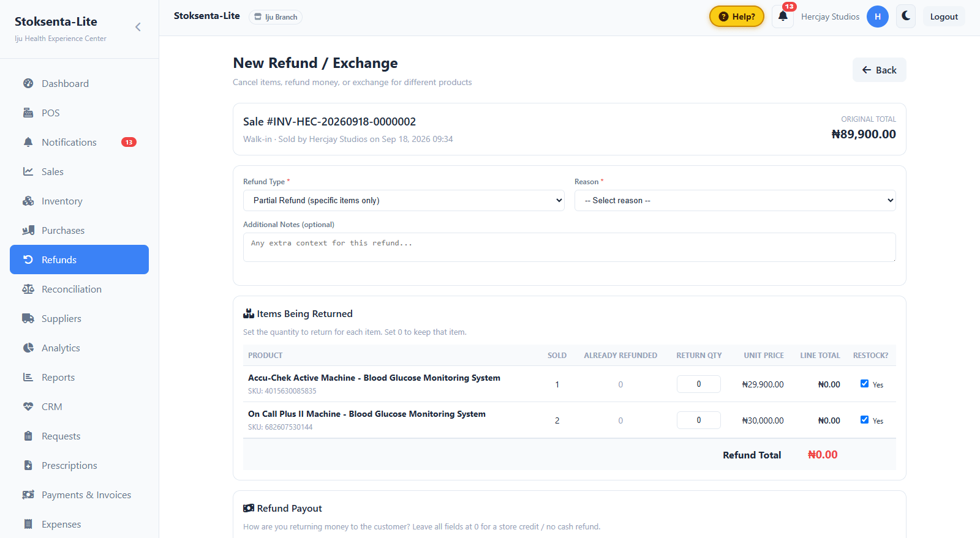Click the Accu-Chek Active Machine product name
Viewport: 980px width, 538px height.
374,378
